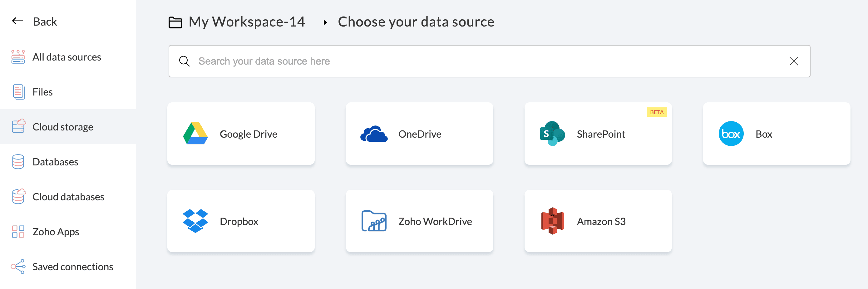The image size is (868, 289).
Task: Clear search with the X icon
Action: [x=793, y=61]
